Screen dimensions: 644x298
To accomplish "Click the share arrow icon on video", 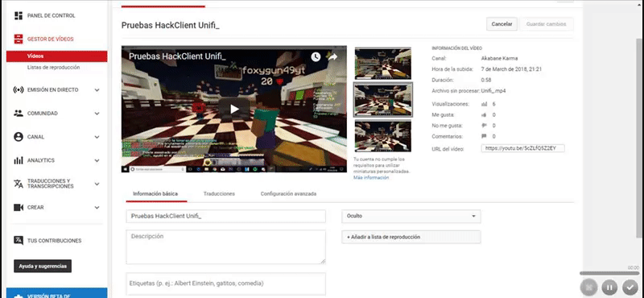I will pos(332,56).
